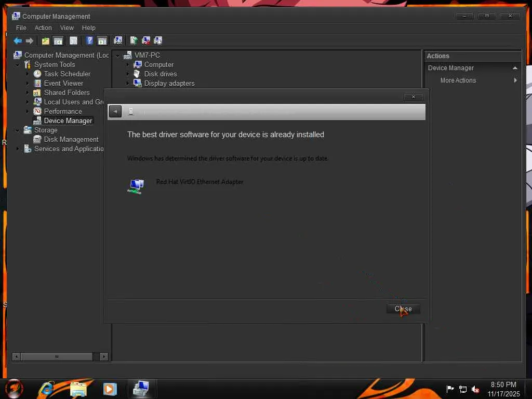
Task: Click the Computer Management root icon
Action: coord(18,55)
